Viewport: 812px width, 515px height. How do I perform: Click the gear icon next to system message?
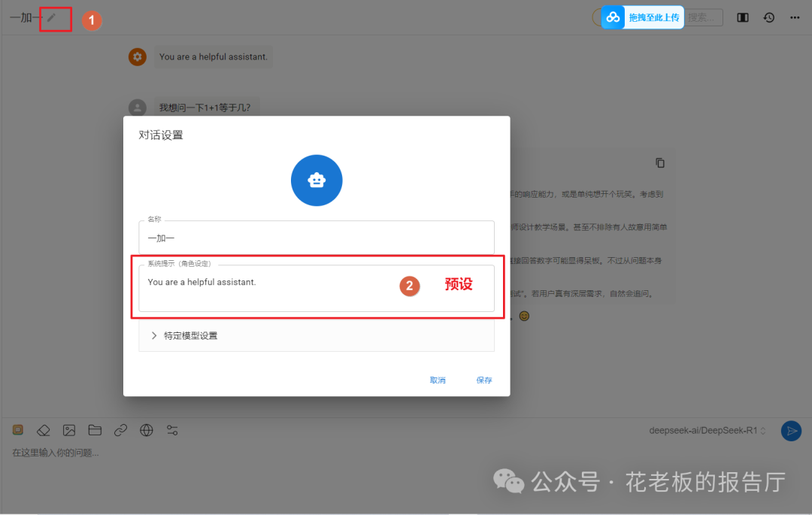point(137,56)
